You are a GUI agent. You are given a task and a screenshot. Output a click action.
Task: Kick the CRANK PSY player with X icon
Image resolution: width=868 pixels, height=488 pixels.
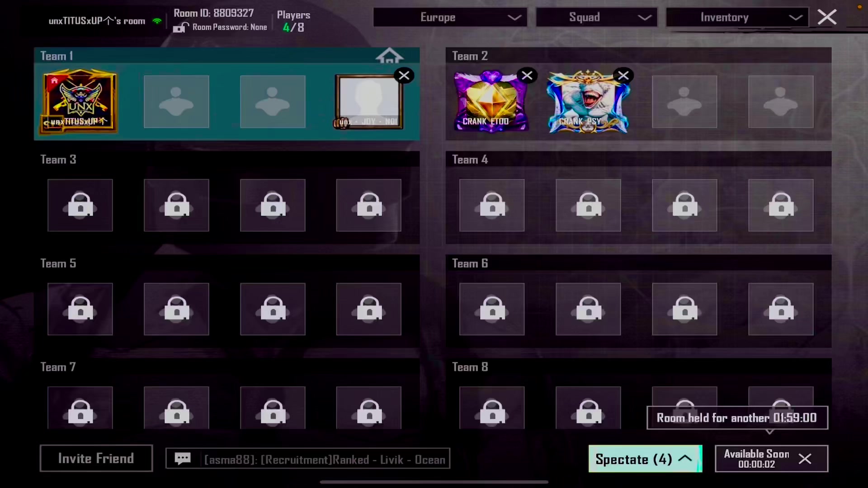click(623, 75)
